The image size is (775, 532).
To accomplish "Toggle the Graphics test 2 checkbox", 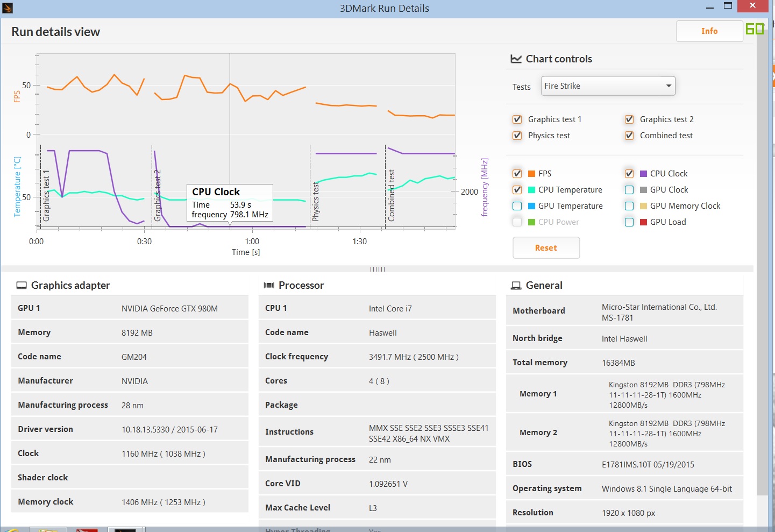I will coord(629,119).
